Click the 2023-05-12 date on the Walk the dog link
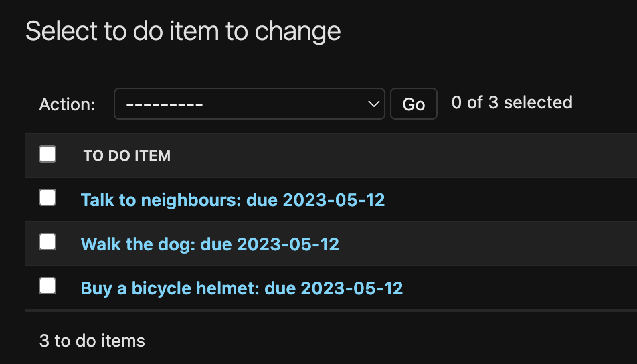Viewport: 637px width, 364px height. point(288,244)
